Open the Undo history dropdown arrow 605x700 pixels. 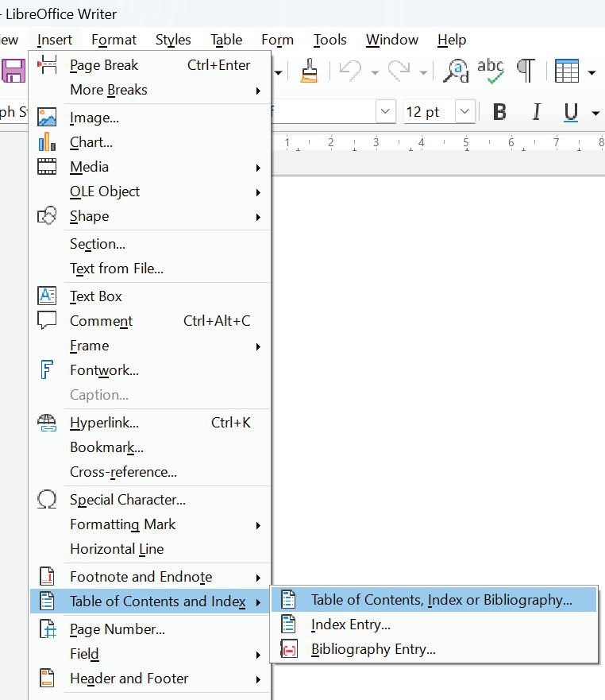pyautogui.click(x=376, y=72)
